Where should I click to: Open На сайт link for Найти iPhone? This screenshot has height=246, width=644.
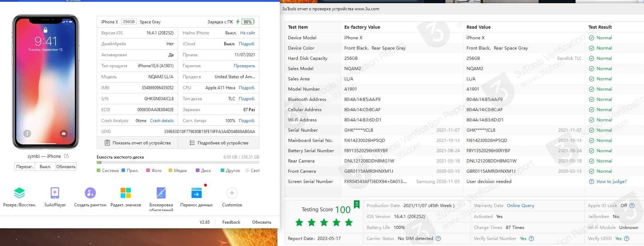point(248,33)
